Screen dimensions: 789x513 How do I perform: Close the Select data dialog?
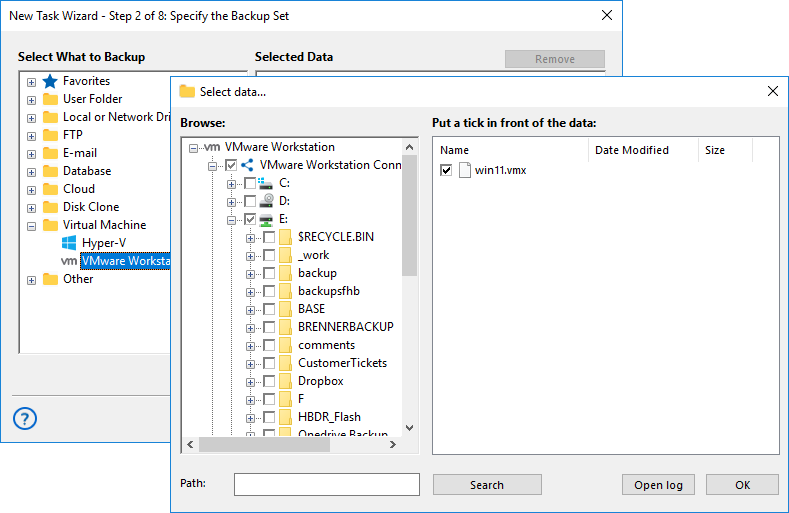click(x=773, y=91)
